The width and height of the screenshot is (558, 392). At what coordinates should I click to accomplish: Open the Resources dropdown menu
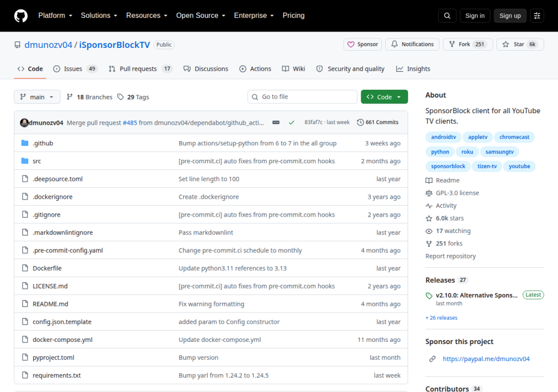click(x=147, y=16)
